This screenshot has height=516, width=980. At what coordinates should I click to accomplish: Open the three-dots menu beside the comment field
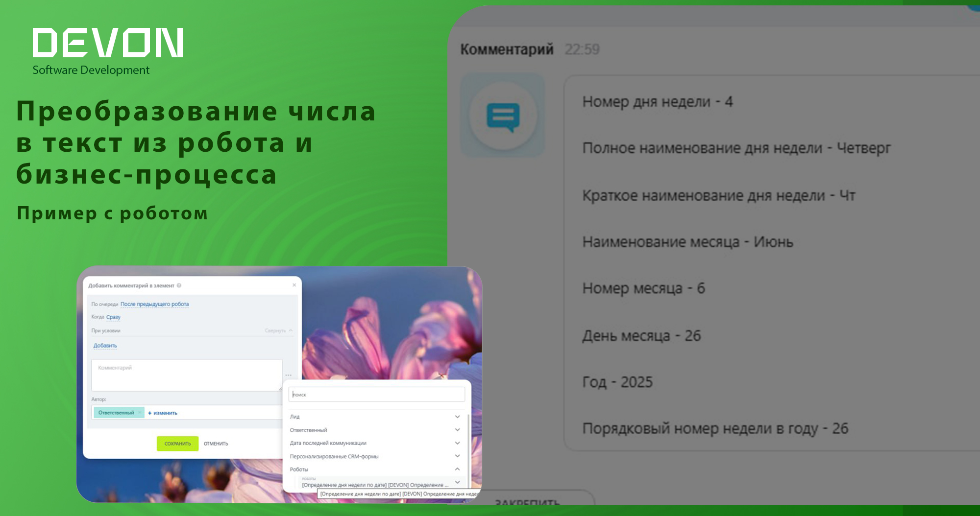(x=289, y=375)
